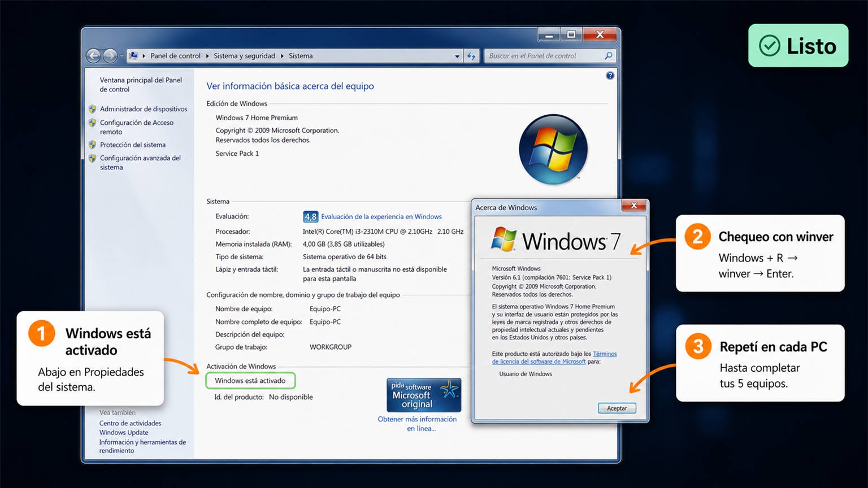868x488 pixels.
Task: Open Configuración de Acceso remoto
Action: tap(137, 127)
